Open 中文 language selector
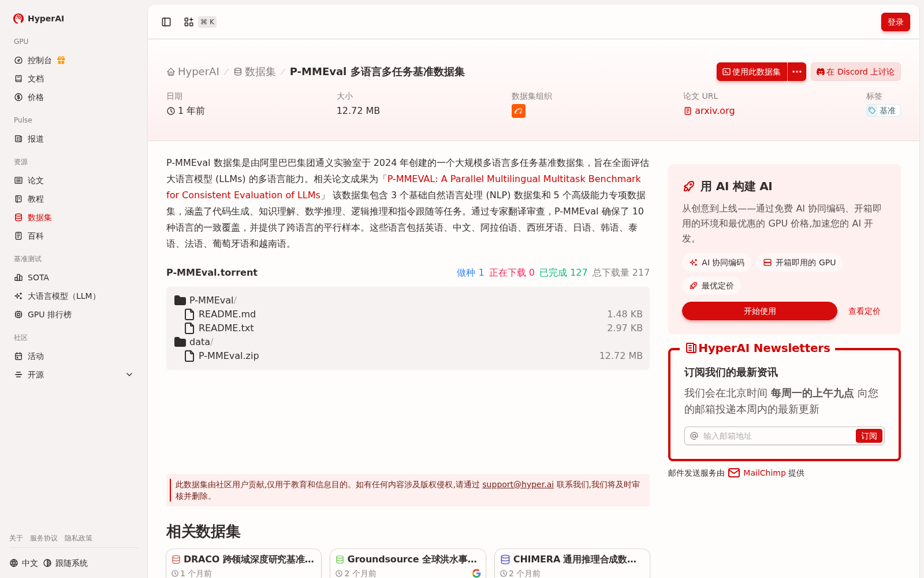The height and width of the screenshot is (578, 924). point(24,563)
